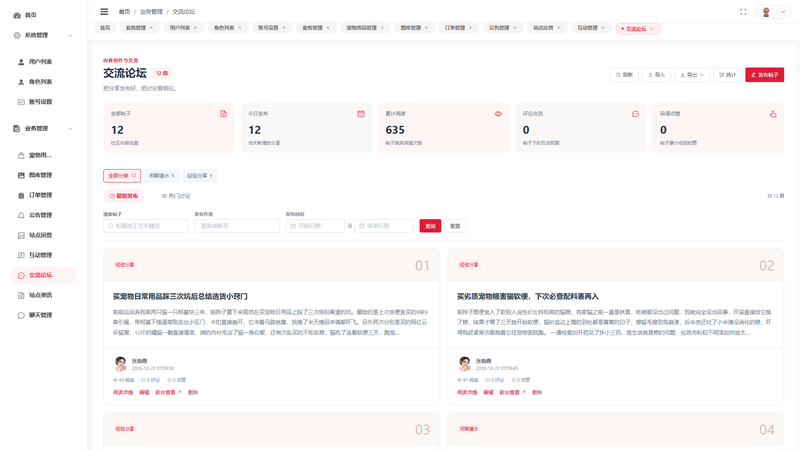Select the 全部分类 category filter
Viewport: 800px width, 450px height.
coord(122,176)
